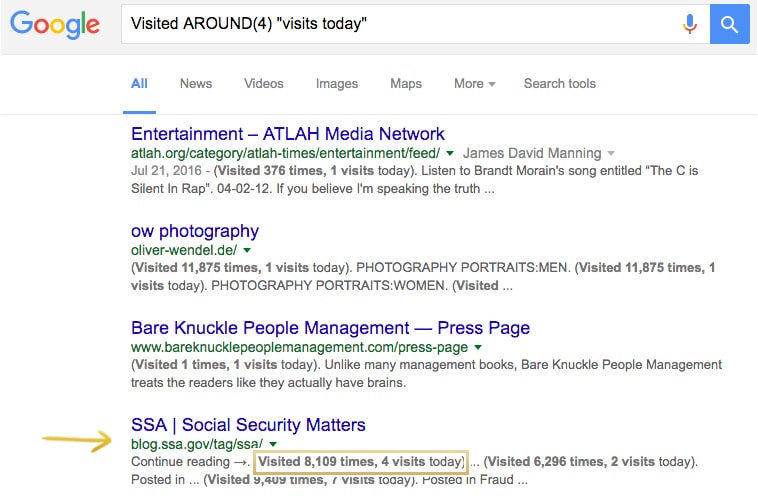Switch to the Videos tab

pos(263,84)
